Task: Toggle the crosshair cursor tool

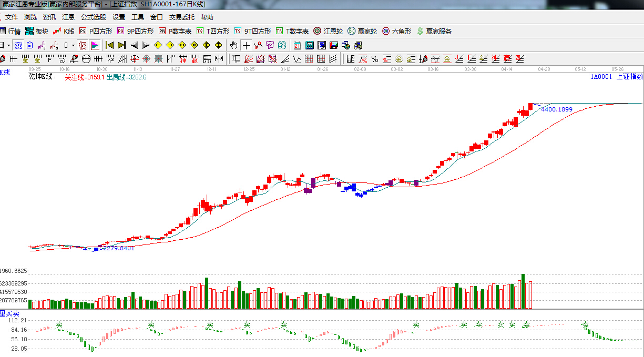Action: point(246,45)
